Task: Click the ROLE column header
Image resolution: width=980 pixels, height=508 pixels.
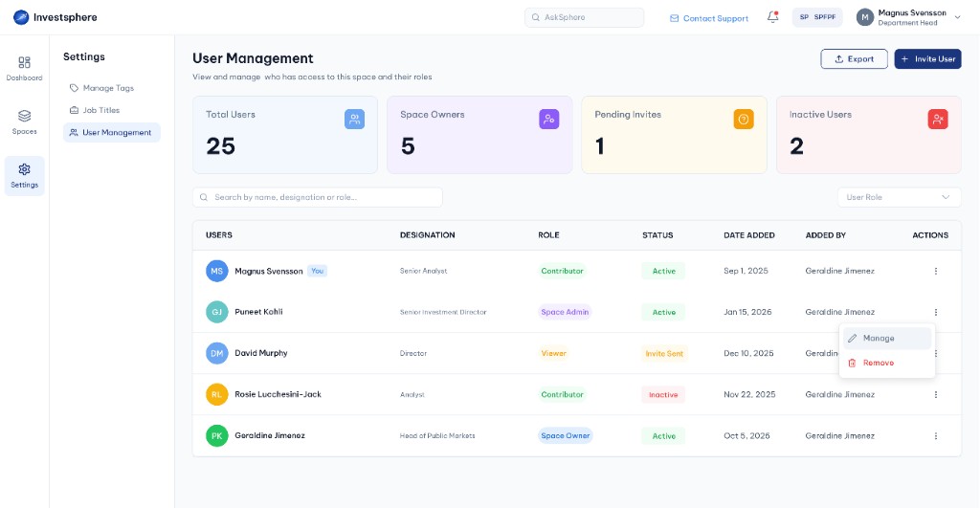Action: pos(548,235)
